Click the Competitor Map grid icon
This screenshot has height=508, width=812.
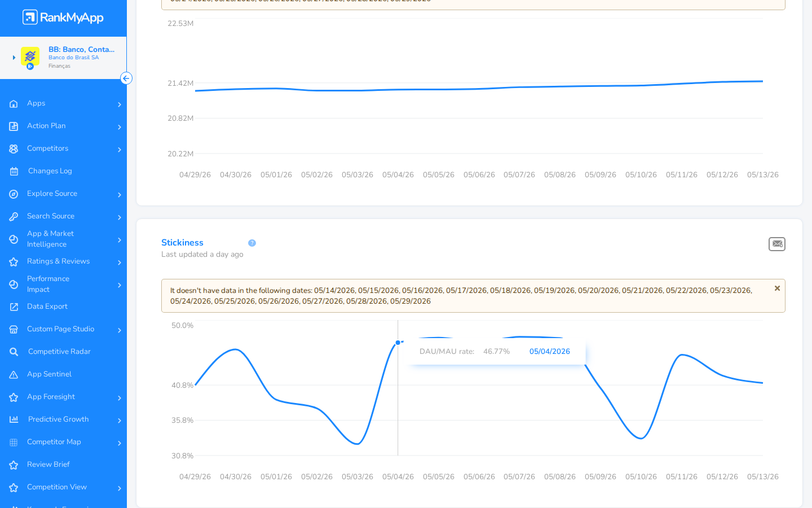(x=14, y=443)
